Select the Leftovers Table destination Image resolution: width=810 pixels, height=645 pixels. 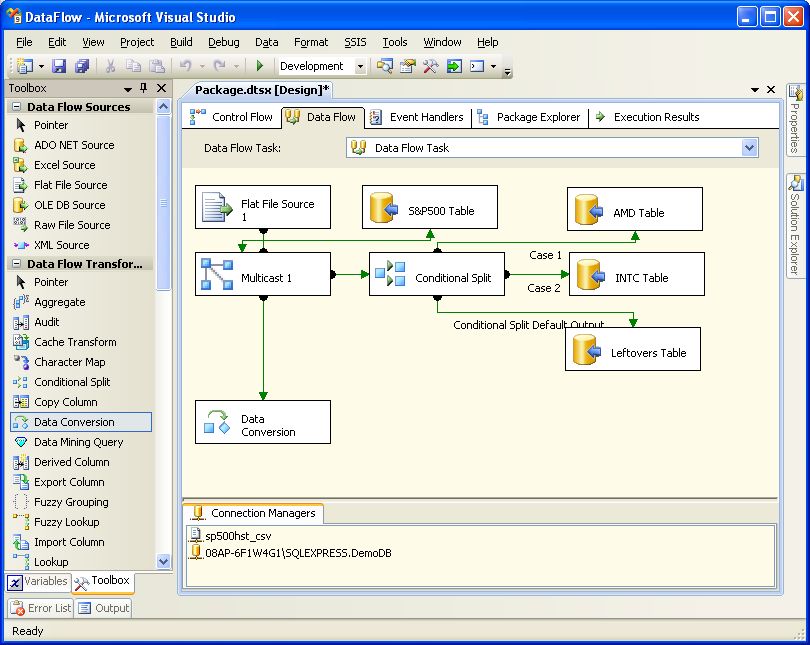click(633, 349)
